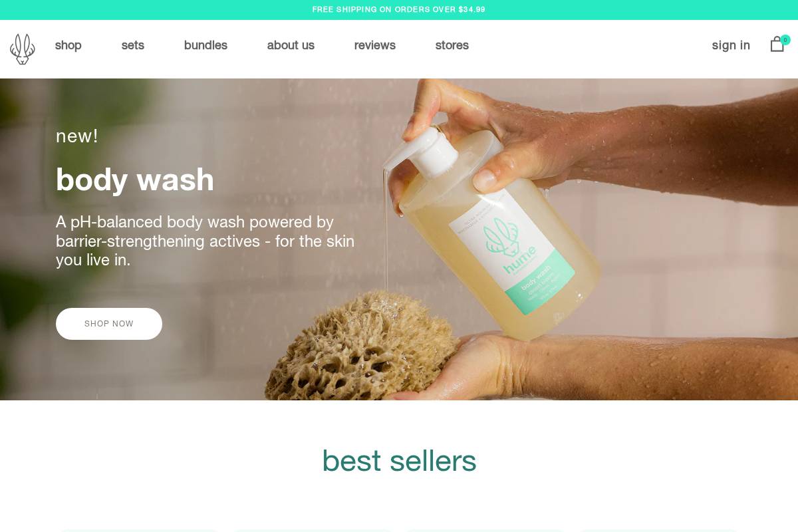Click the cart item count badge
798x532 pixels.
pyautogui.click(x=785, y=40)
